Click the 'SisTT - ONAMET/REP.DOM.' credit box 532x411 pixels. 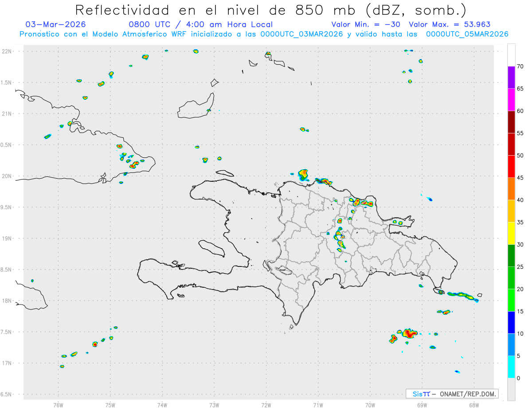(x=452, y=394)
